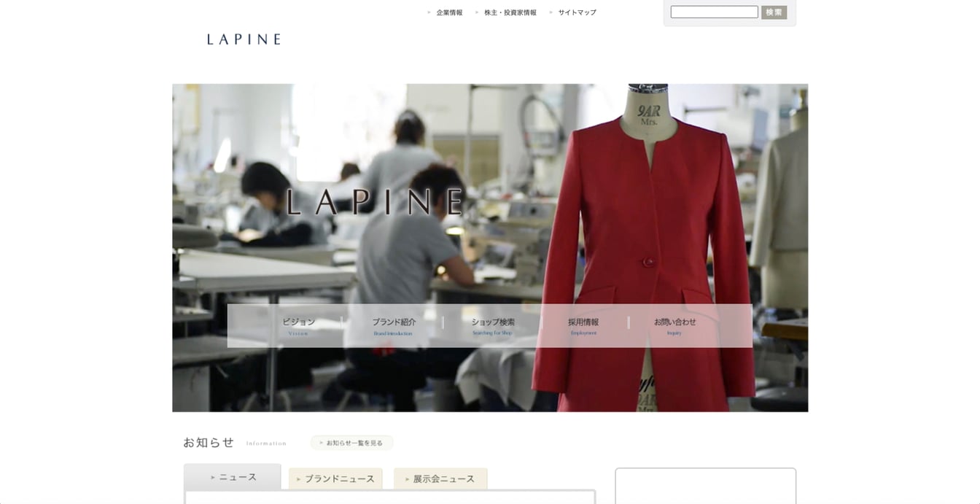Select お問い合わせ Inquiry menu item
Screen dimensions: 980x504
pos(674,325)
